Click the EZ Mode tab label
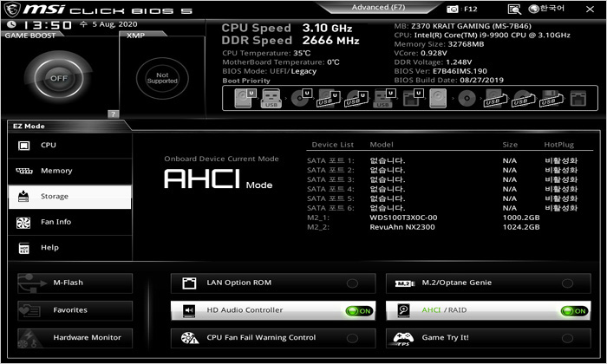The height and width of the screenshot is (364, 607). point(29,127)
